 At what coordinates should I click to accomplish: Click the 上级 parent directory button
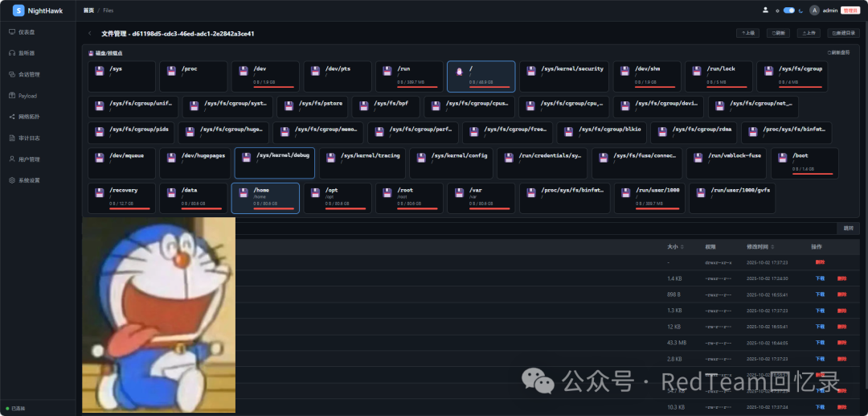point(748,33)
